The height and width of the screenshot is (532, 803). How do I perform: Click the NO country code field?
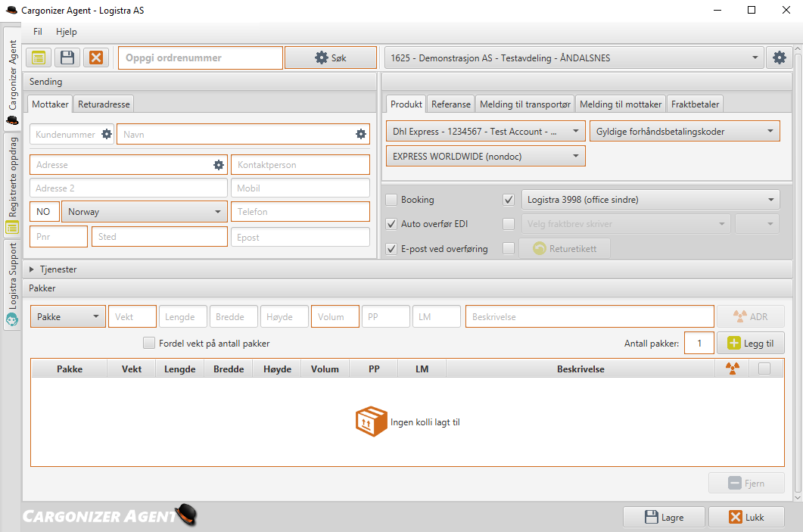click(45, 211)
